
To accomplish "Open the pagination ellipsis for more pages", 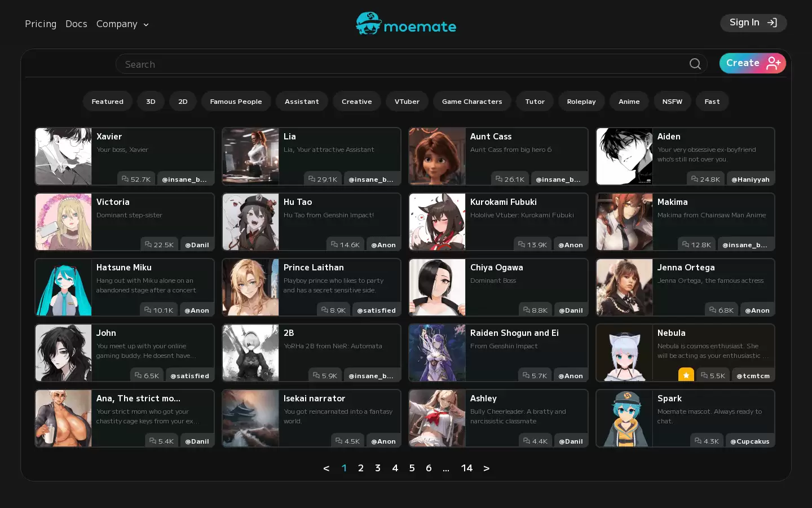I will (446, 468).
